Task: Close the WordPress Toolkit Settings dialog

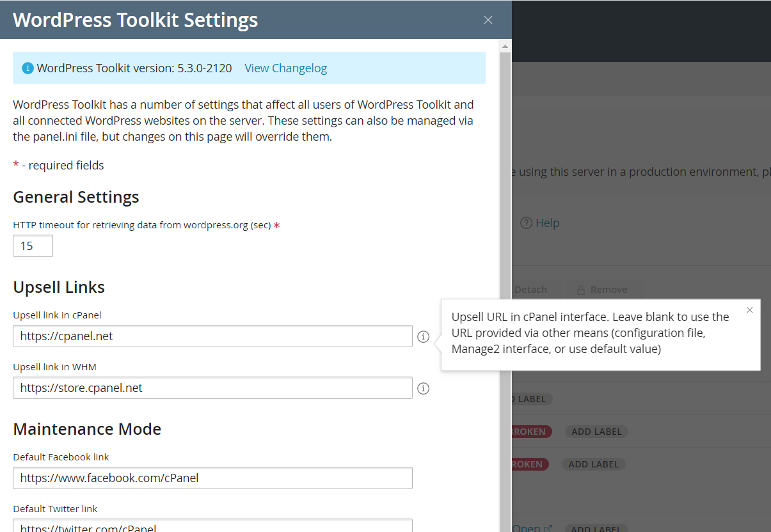Action: tap(488, 20)
